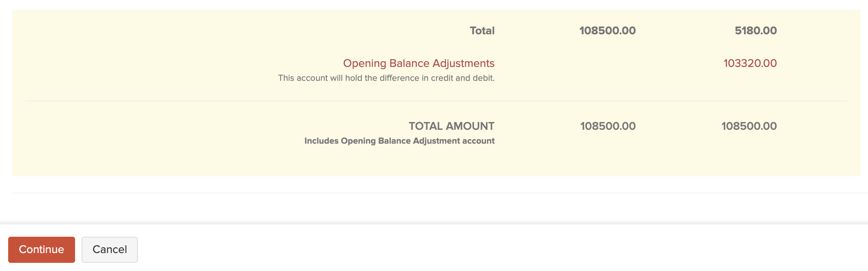The width and height of the screenshot is (868, 271).
Task: Click the Includes Opening Balance Adjustment note
Action: [399, 140]
